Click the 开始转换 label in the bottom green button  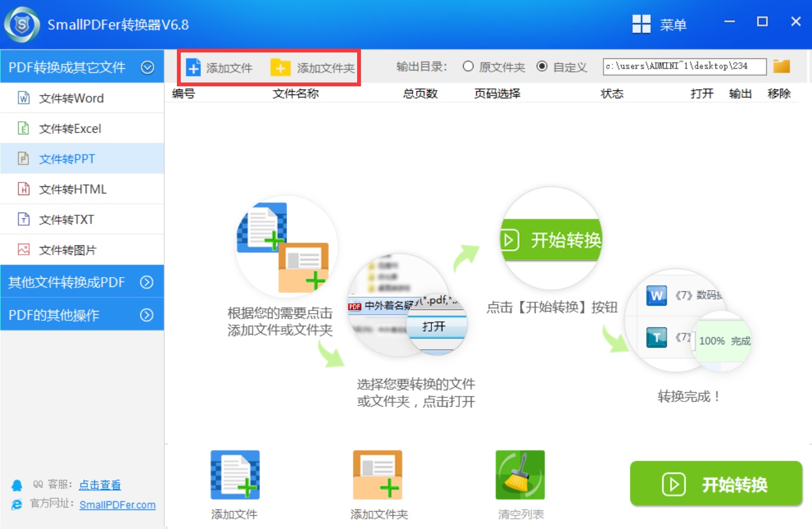(734, 485)
